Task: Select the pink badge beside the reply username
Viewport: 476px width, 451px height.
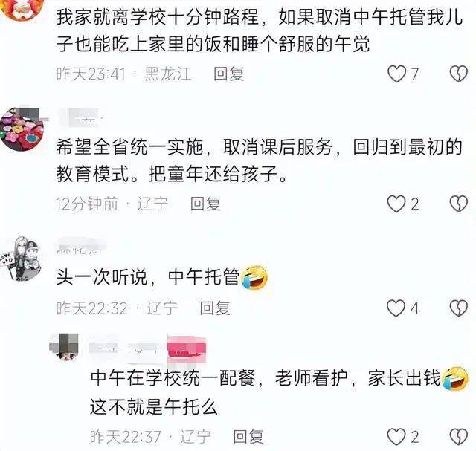Action: click(187, 349)
